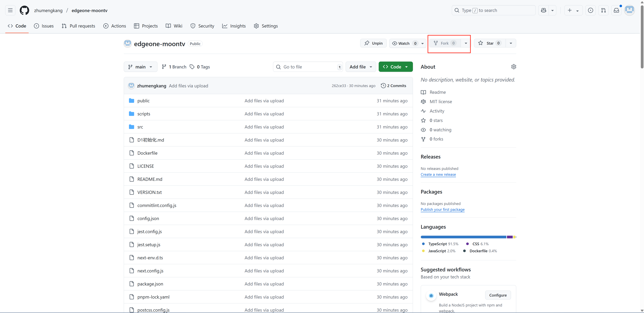Click the Create a new release link
The image size is (644, 313).
tap(438, 174)
